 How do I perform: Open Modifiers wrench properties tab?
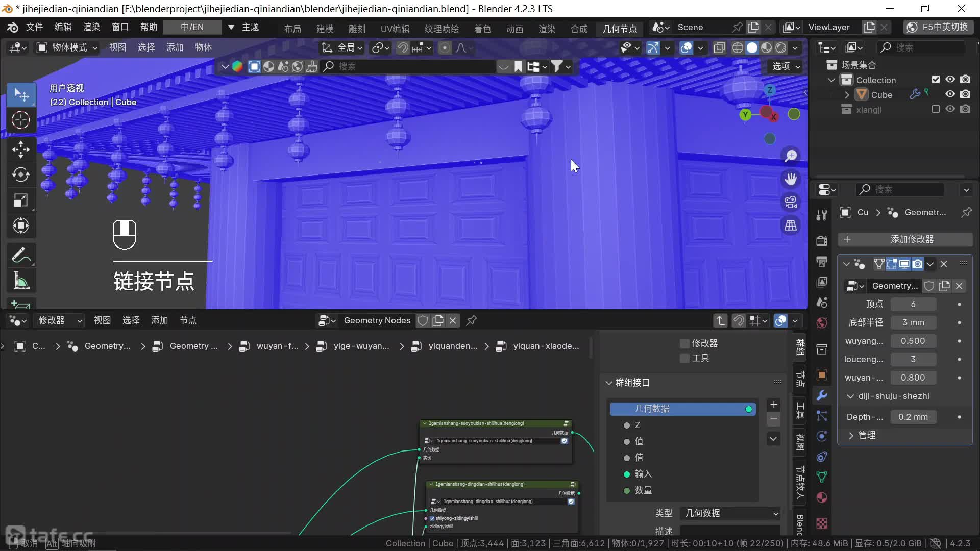tap(822, 395)
